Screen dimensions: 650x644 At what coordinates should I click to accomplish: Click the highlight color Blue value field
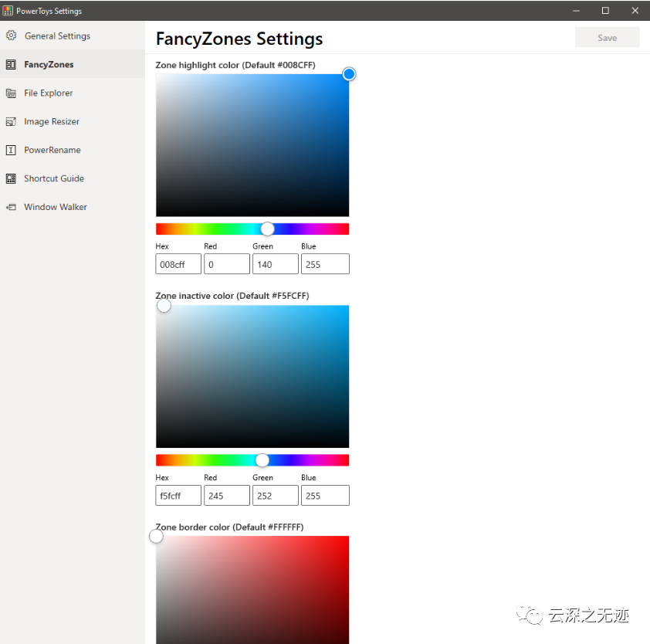click(325, 264)
